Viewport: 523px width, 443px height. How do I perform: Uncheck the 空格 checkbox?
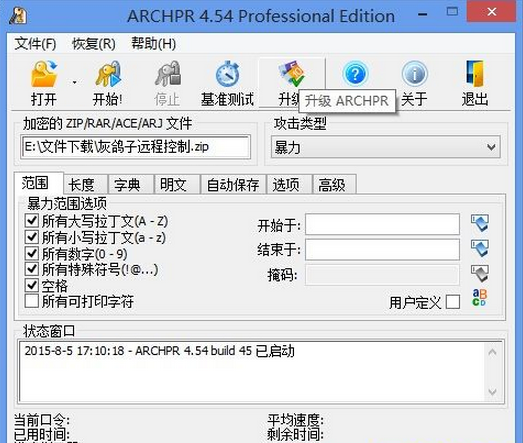32,285
